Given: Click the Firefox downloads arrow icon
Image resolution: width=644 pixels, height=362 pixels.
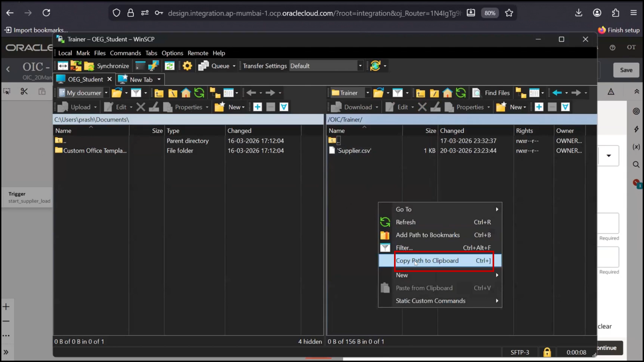Looking at the screenshot, I should tap(579, 13).
